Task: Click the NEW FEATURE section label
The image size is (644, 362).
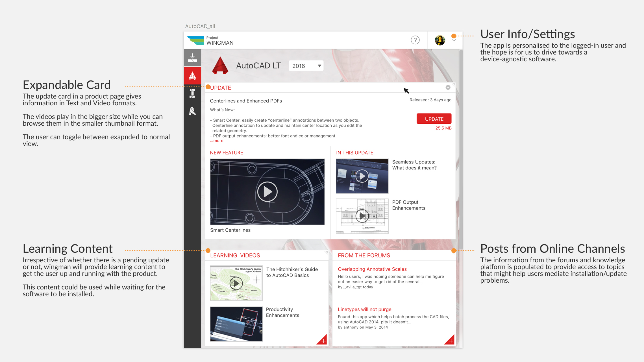Action: click(x=226, y=153)
